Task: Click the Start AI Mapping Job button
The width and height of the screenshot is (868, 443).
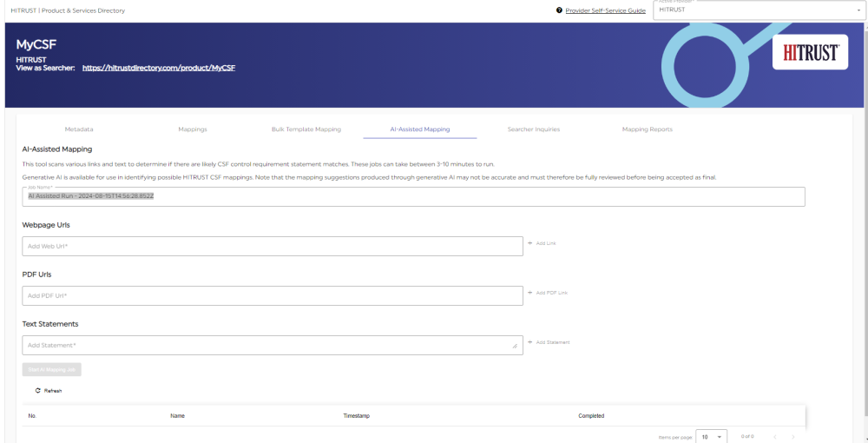Action: point(51,369)
